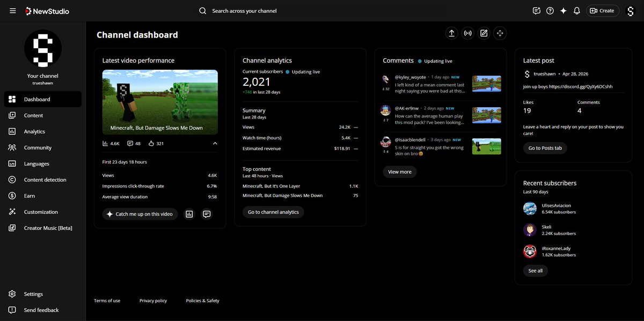Click the Impressions click-through rate row
This screenshot has width=644, height=321.
[x=160, y=186]
